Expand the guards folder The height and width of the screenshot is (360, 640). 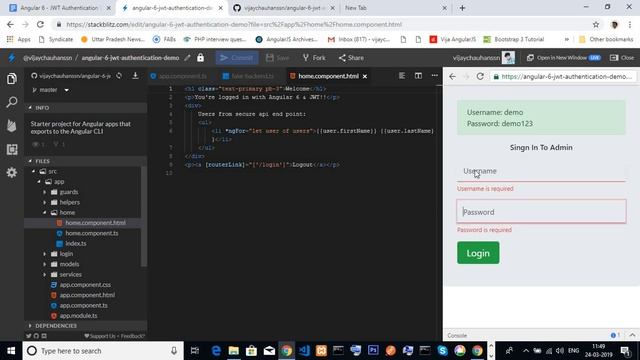click(45, 192)
